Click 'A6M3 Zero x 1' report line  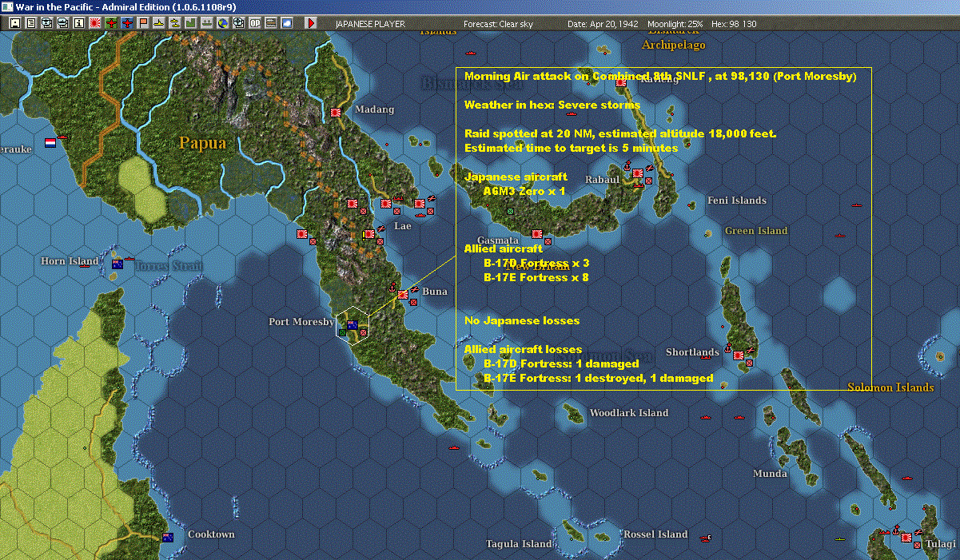(524, 191)
